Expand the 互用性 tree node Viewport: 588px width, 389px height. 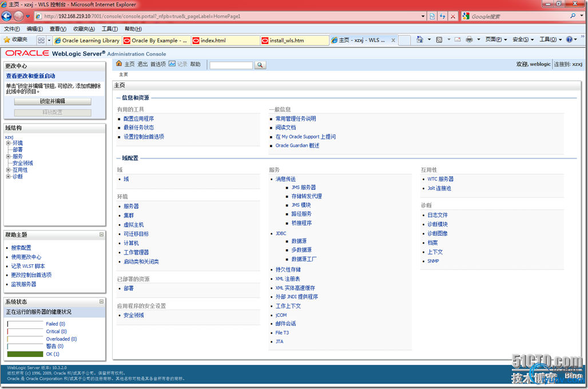[x=8, y=170]
